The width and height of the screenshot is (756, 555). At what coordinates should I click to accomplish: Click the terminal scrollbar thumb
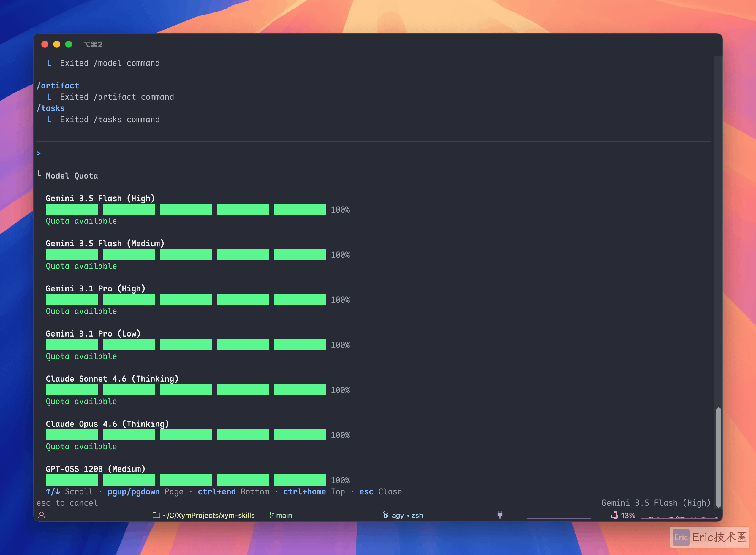(x=718, y=458)
